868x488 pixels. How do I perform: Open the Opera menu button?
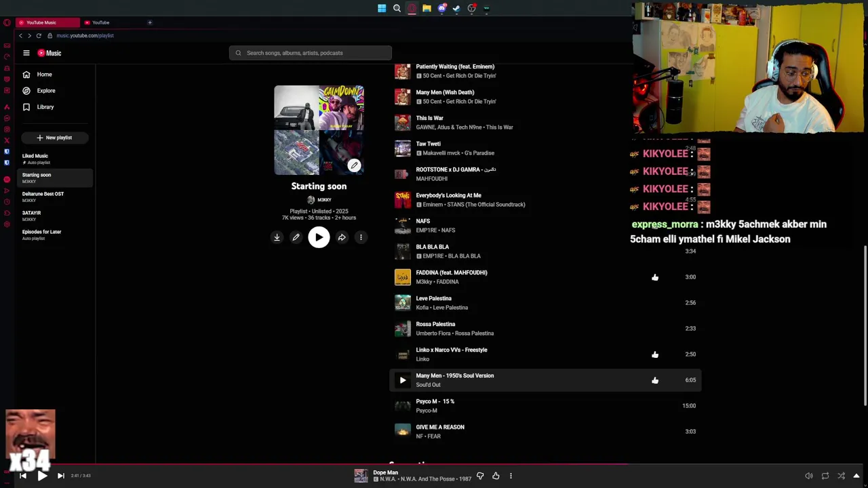7,22
